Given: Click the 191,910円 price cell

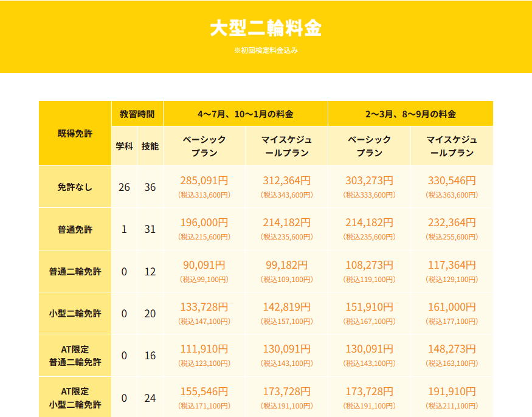Looking at the screenshot, I should click(x=452, y=391).
